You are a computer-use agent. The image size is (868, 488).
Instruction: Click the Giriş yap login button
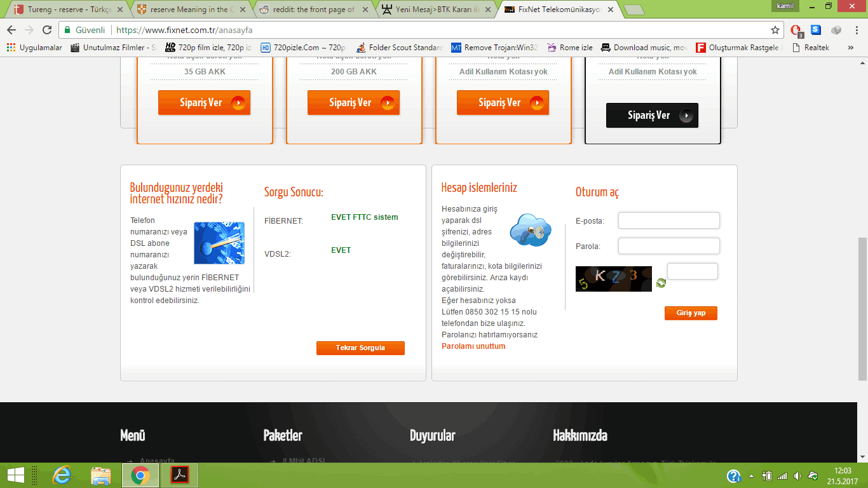click(691, 313)
